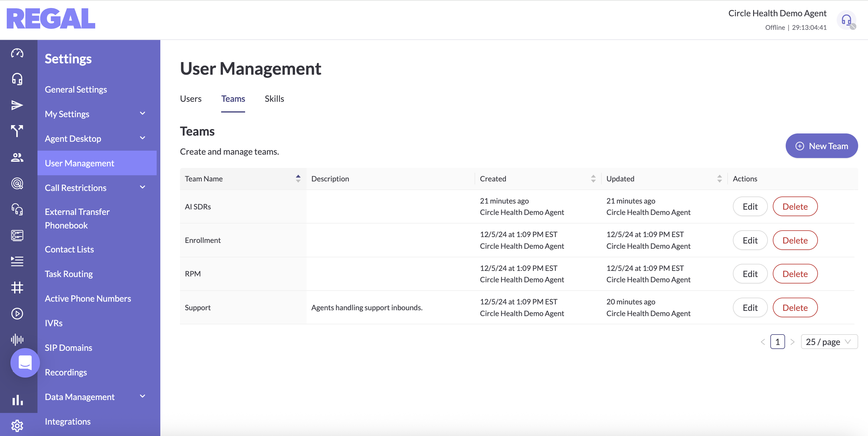Screen dimensions: 868x436
Task: Toggle sorting on the Created column
Action: pyautogui.click(x=593, y=179)
